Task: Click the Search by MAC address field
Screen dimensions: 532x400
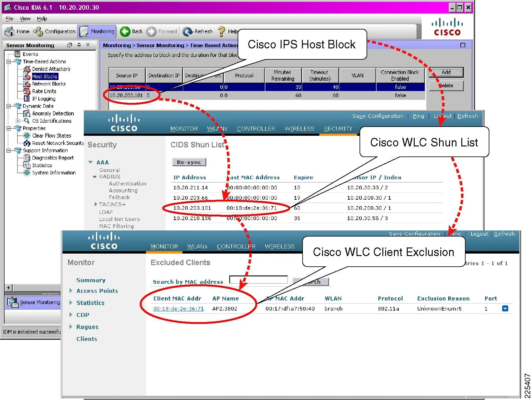Action: tap(258, 280)
